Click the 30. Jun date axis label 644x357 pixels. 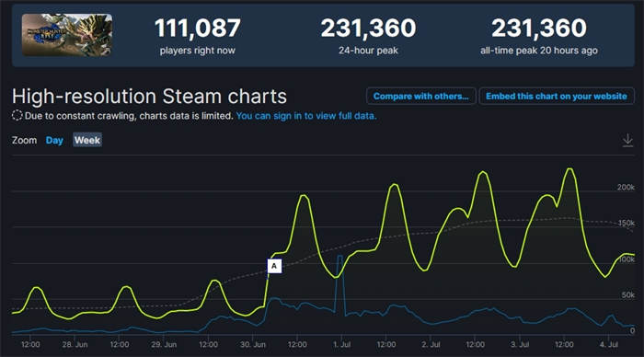[x=253, y=344]
